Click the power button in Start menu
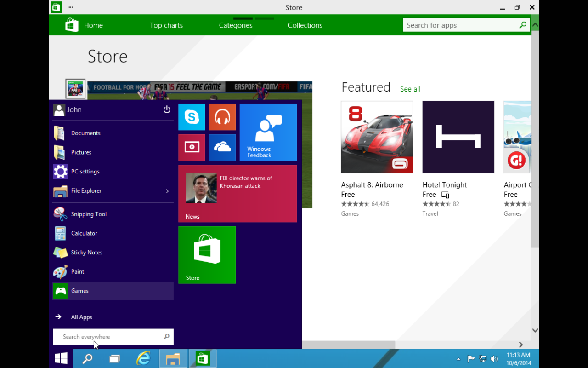 pyautogui.click(x=167, y=109)
